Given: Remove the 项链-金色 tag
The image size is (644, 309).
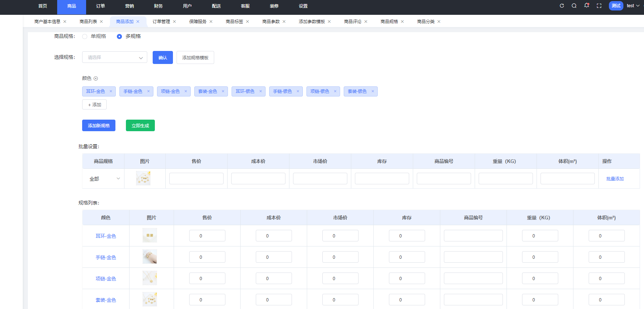Looking at the screenshot, I should point(186,91).
